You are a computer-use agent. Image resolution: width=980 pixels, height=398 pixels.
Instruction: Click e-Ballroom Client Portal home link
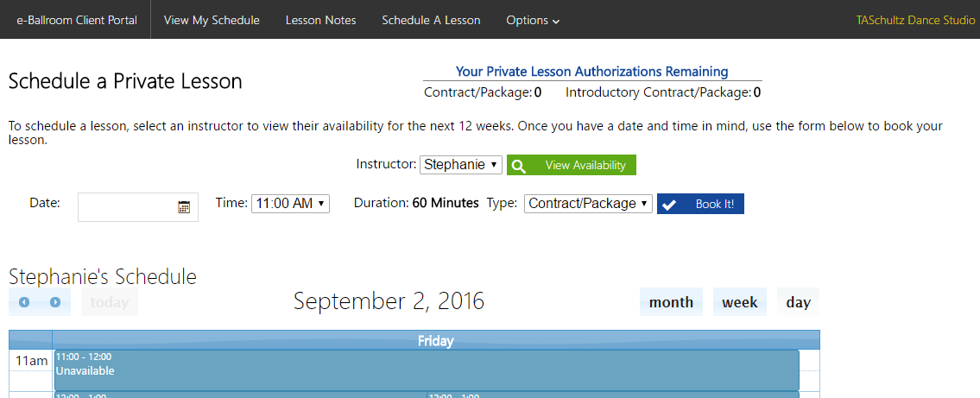75,20
